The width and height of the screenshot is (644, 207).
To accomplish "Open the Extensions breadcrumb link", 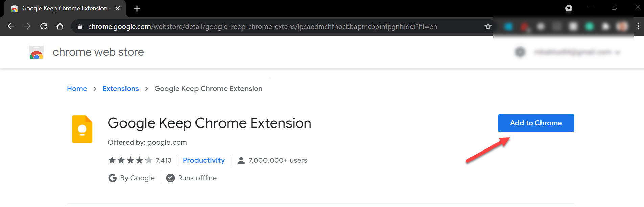I will coord(120,89).
